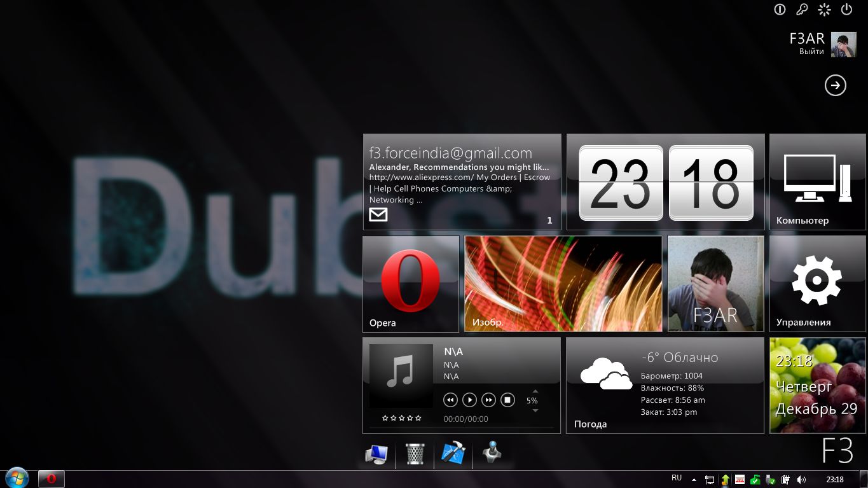
Task: Click the rewind button in the player
Action: [450, 400]
